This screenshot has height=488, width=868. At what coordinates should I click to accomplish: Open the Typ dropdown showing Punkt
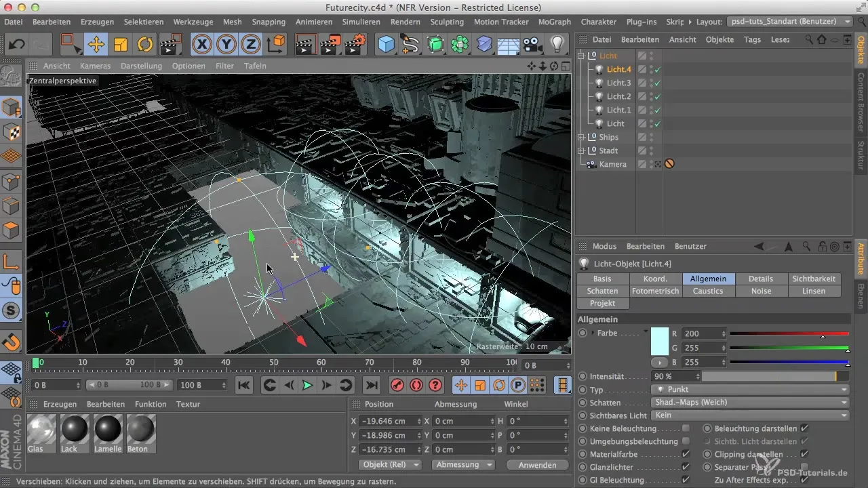tap(749, 390)
